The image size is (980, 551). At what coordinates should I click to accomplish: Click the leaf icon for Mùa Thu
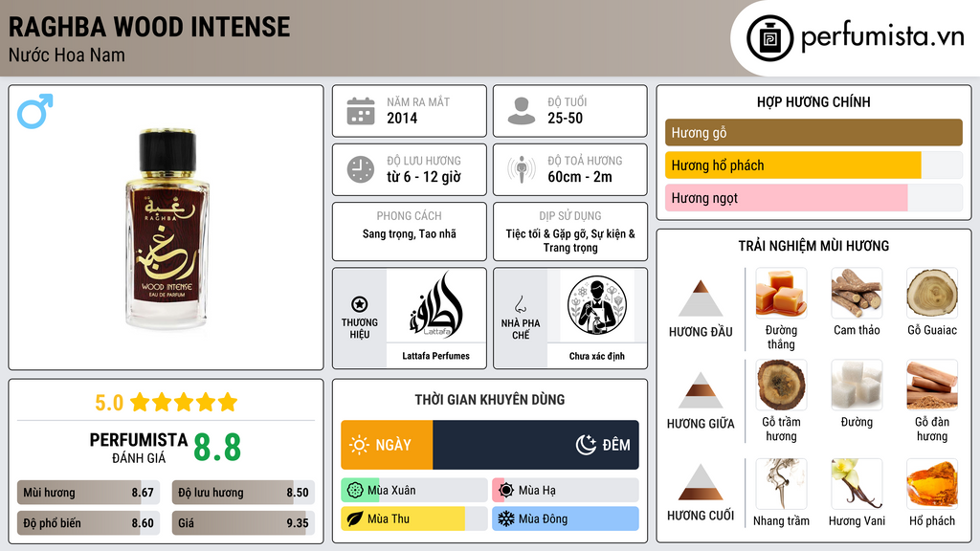click(x=355, y=519)
